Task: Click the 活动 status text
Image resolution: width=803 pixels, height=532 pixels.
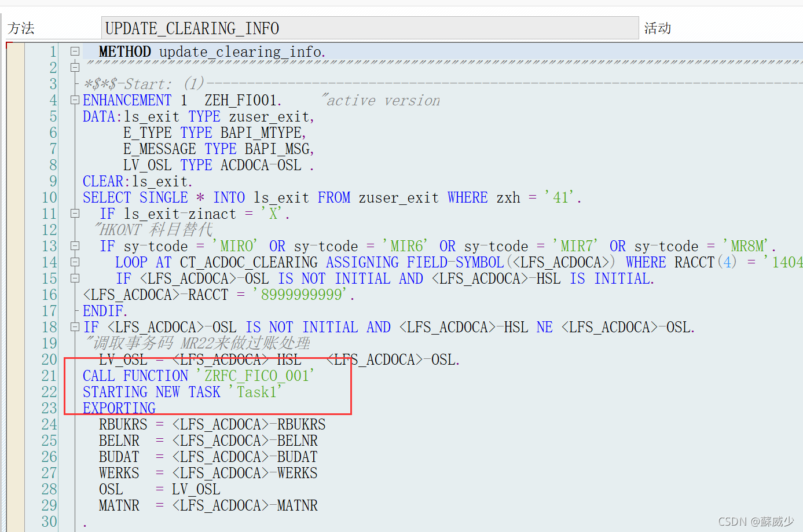Action: 658,28
